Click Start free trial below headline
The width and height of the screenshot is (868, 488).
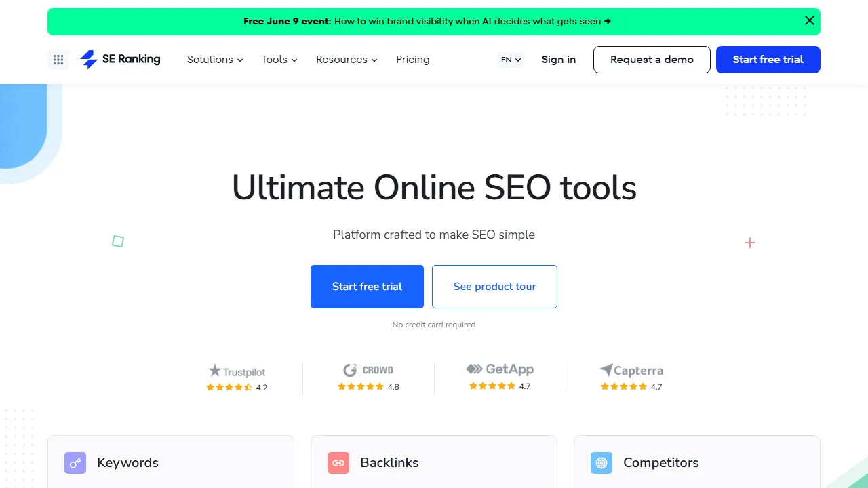pos(367,287)
